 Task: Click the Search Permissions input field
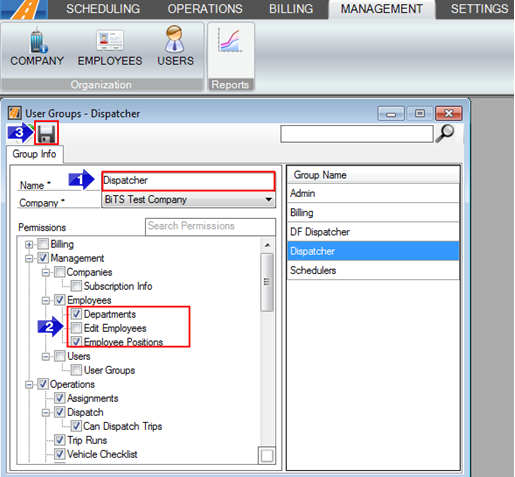click(210, 226)
